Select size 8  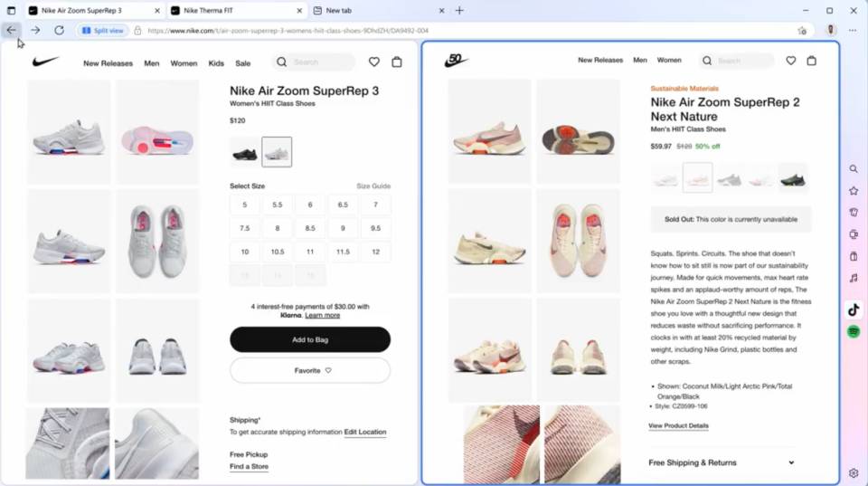click(278, 228)
